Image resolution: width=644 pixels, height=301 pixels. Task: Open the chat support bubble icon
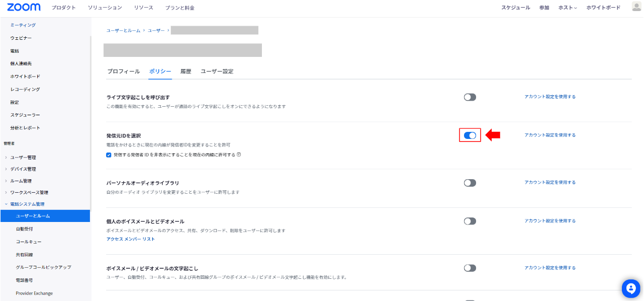coord(629,288)
